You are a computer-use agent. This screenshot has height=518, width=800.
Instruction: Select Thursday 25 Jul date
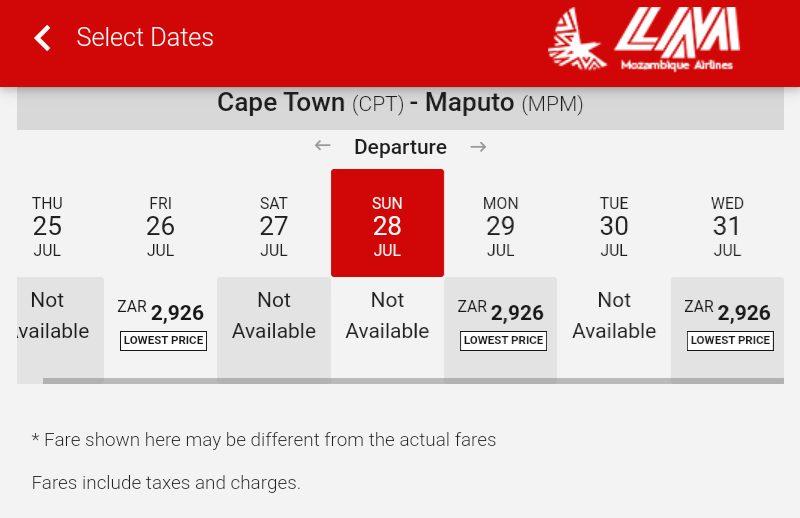click(47, 226)
